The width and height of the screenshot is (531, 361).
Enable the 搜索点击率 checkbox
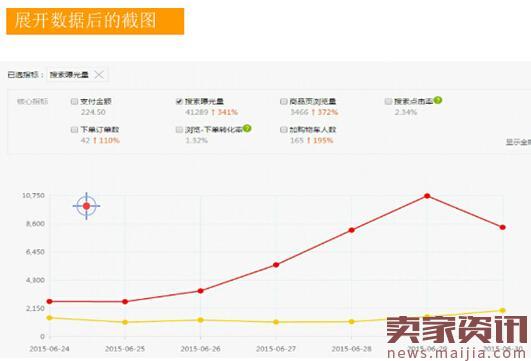pyautogui.click(x=388, y=101)
